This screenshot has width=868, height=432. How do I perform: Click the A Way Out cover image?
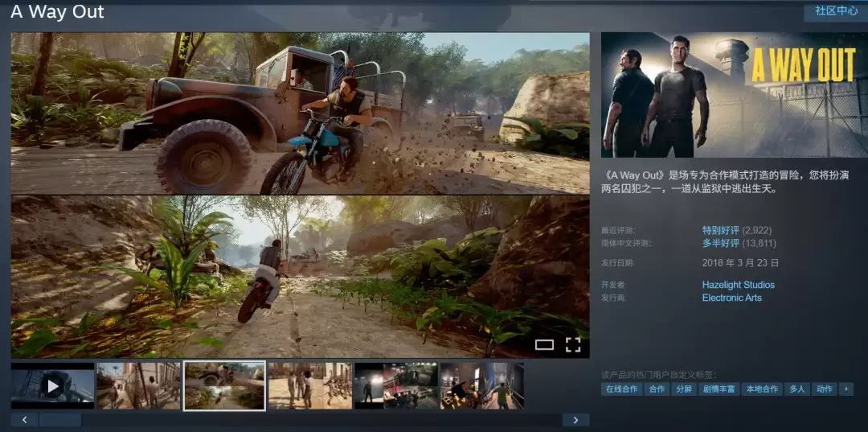coord(734,95)
